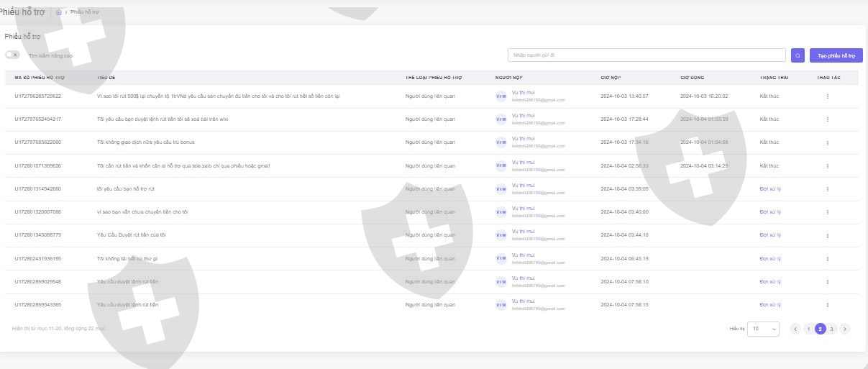Click Đợi xử lý status for the 03:40:00 ticket
Image resolution: width=868 pixels, height=369 pixels.
pos(770,212)
